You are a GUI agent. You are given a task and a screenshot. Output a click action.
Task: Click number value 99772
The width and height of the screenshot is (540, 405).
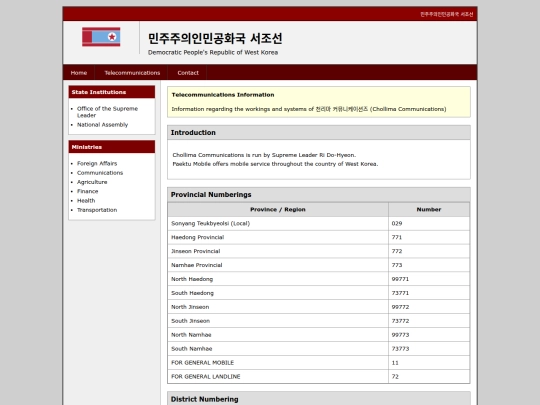coord(400,307)
